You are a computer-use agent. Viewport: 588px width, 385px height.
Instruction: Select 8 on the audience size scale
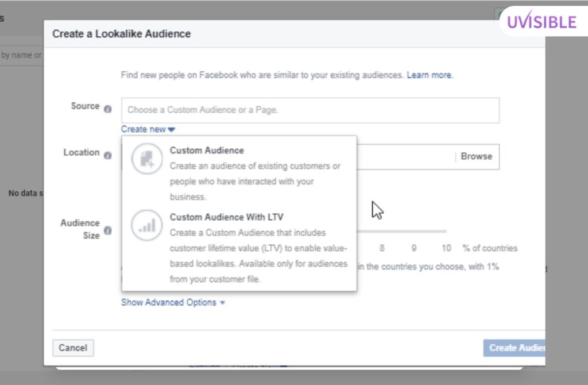[382, 248]
